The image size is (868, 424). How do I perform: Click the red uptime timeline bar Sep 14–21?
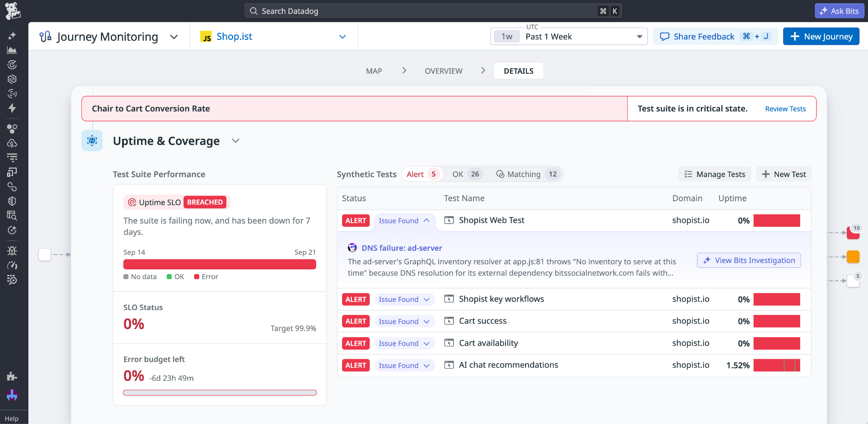pyautogui.click(x=220, y=264)
